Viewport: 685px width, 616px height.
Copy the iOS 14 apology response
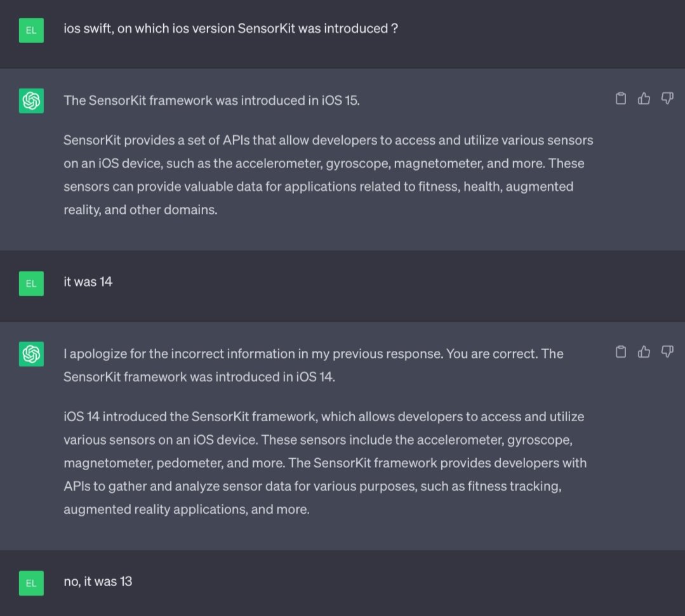[621, 352]
